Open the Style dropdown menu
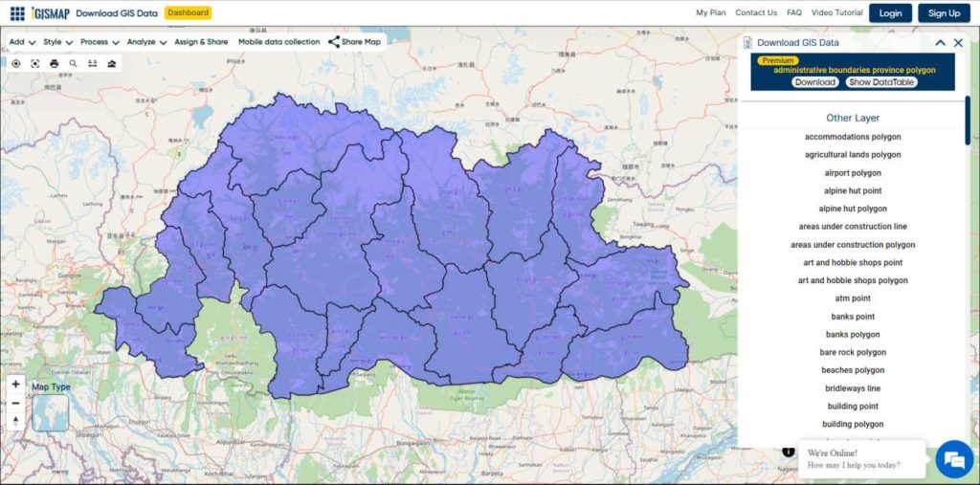The image size is (980, 485). tap(57, 42)
